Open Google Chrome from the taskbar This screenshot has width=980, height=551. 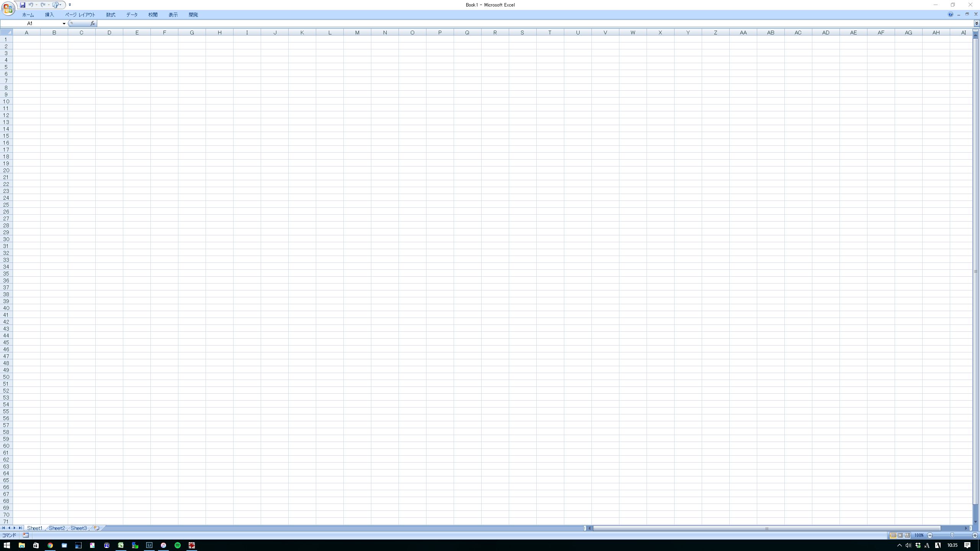[50, 545]
